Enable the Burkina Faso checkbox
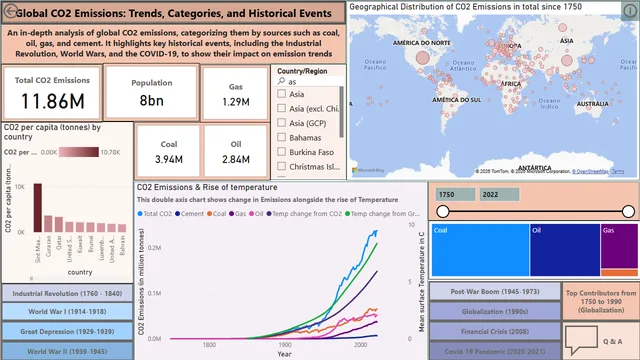Viewport: 640px width, 360px height. click(282, 152)
